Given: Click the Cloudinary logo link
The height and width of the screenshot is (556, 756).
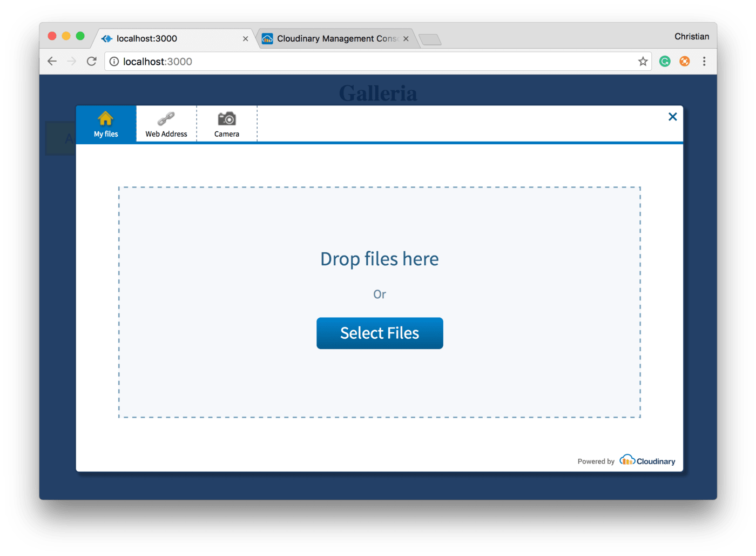Looking at the screenshot, I should (647, 461).
